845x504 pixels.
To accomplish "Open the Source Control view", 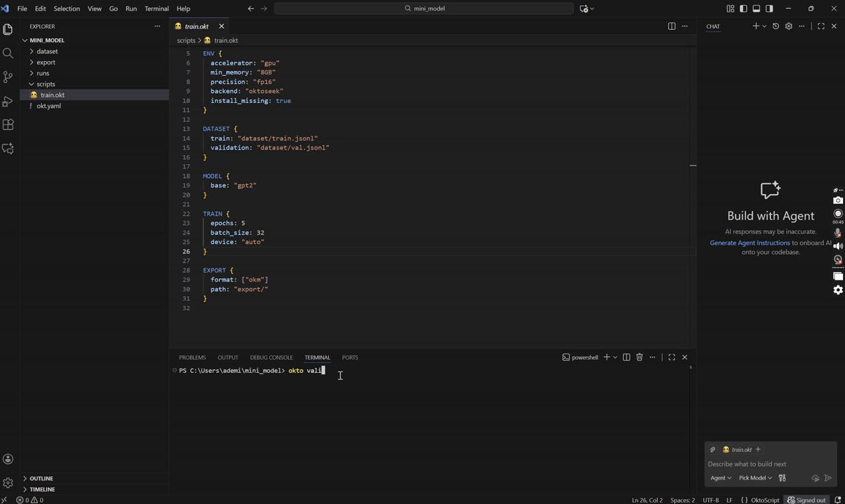I will 8,77.
